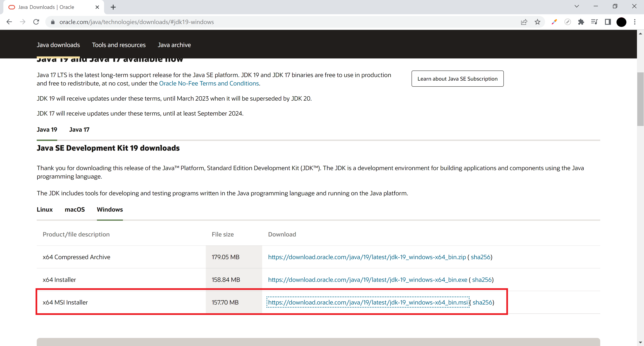
Task: Open Chrome's three-dot menu
Action: tap(635, 22)
